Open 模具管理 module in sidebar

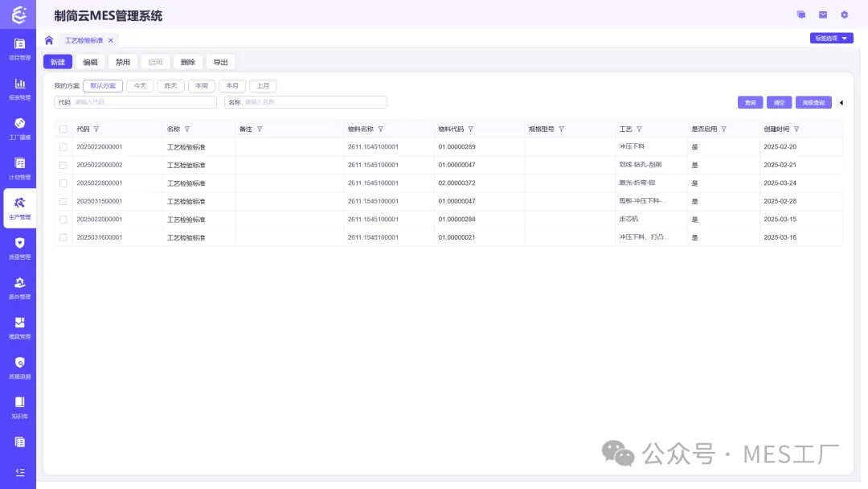19,327
